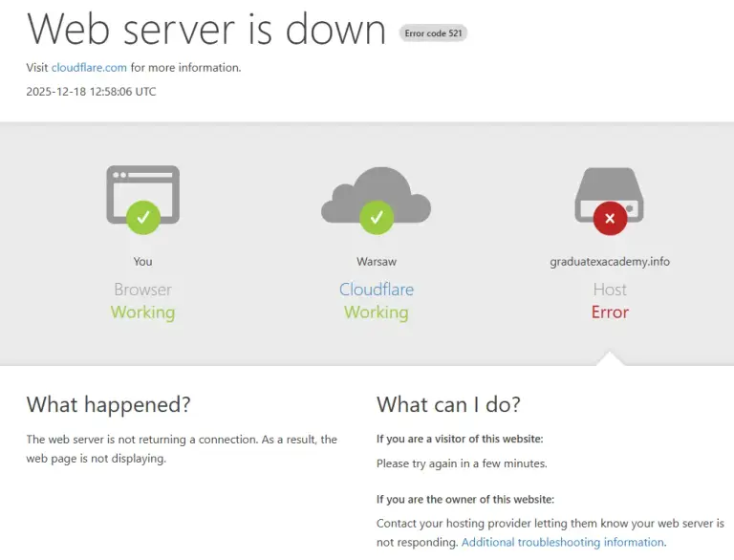Screen dimensions: 734x560
Task: Click 'If you are a visitor of this website:'
Action: click(x=460, y=439)
